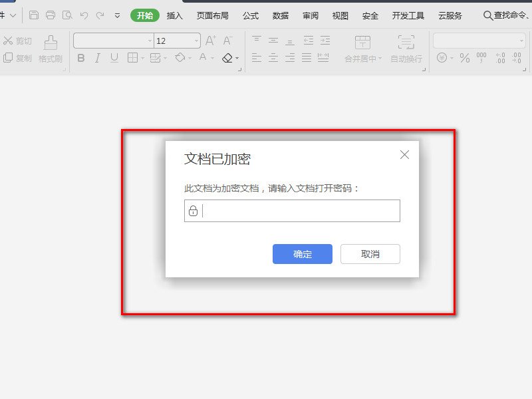The image size is (532, 399).
Task: Use the 复制 (Copy) icon
Action: 8,58
